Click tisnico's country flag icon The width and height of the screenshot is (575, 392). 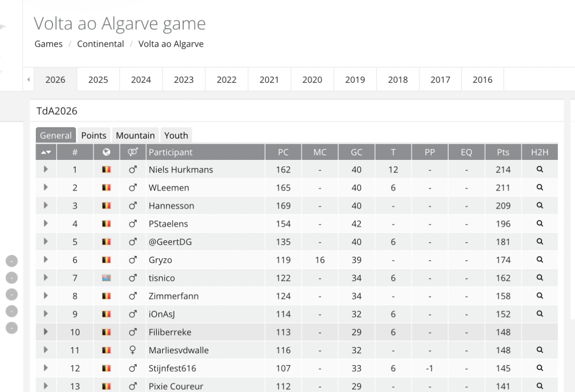(106, 278)
